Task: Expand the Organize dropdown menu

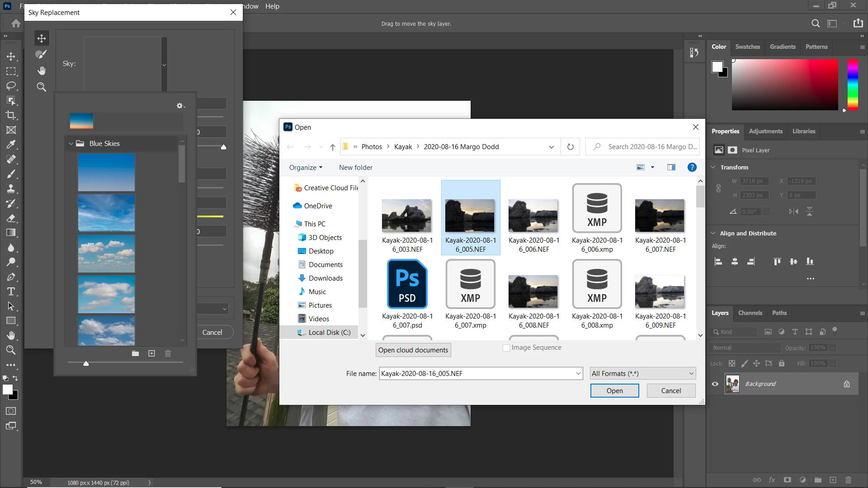Action: (x=306, y=168)
